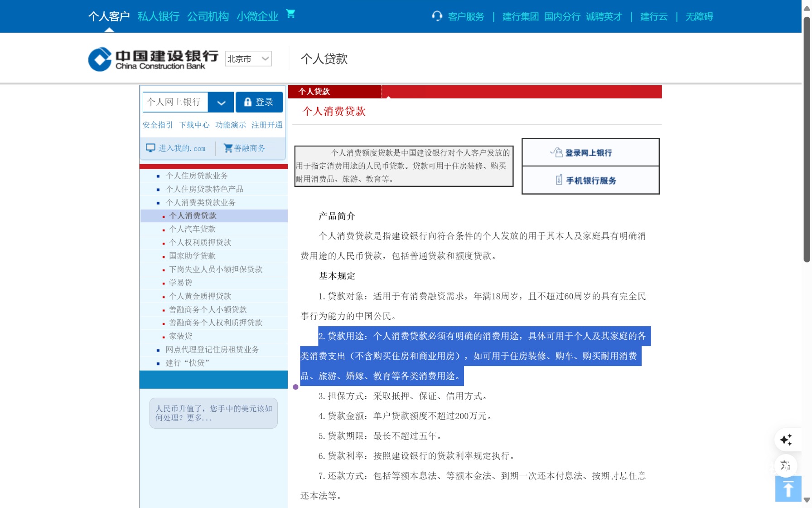
Task: Open the 安全指引 link
Action: pyautogui.click(x=157, y=125)
